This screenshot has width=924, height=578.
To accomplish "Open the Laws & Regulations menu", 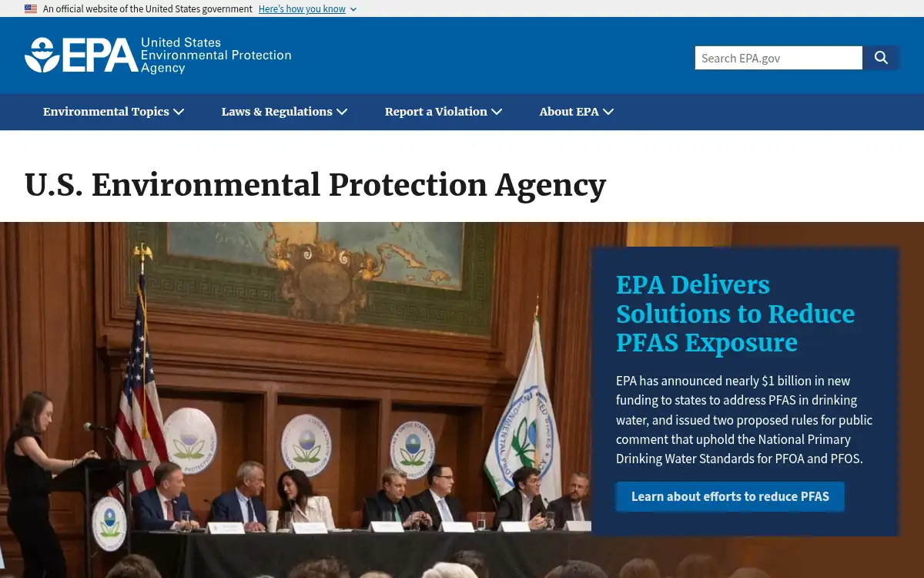I will coord(284,112).
